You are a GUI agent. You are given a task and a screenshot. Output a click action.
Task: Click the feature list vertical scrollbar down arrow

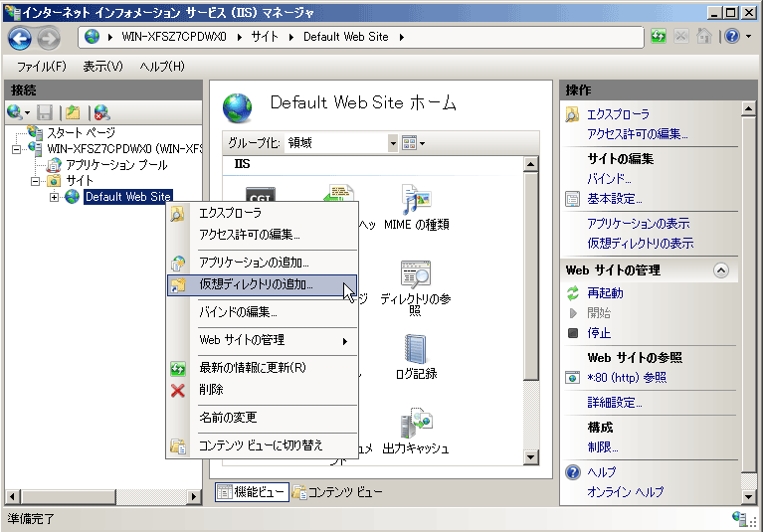(x=531, y=455)
